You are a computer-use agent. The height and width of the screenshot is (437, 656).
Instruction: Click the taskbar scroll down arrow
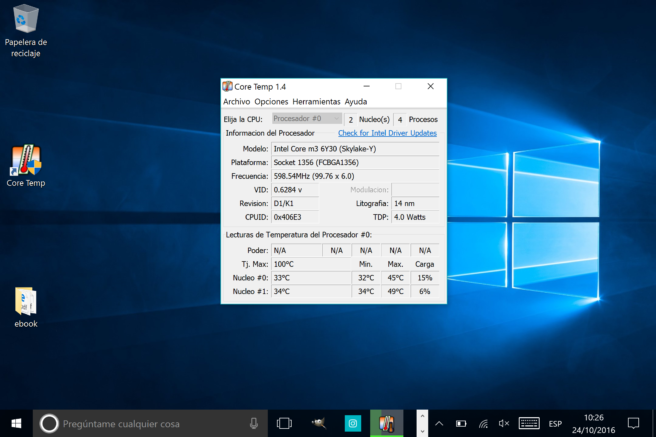tap(422, 431)
